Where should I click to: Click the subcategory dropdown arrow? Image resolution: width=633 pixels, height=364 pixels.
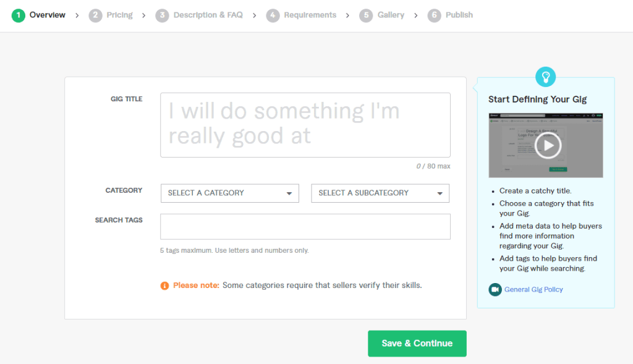point(441,193)
